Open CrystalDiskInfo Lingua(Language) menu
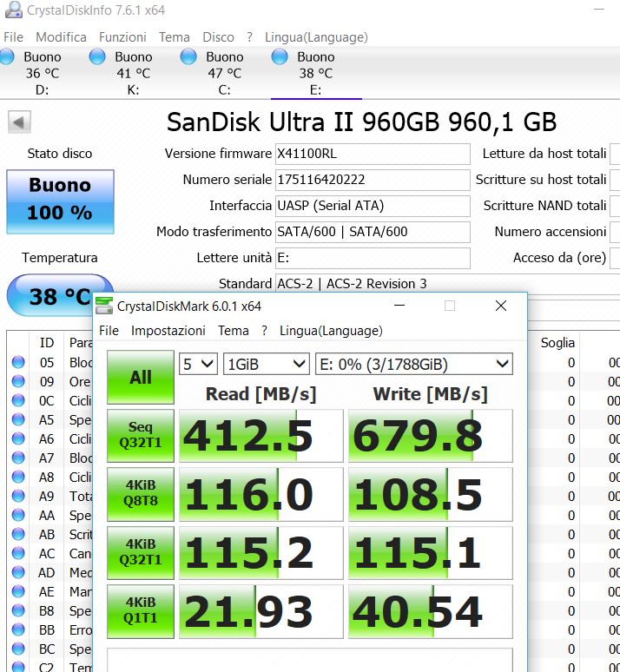The height and width of the screenshot is (672, 620). (316, 37)
